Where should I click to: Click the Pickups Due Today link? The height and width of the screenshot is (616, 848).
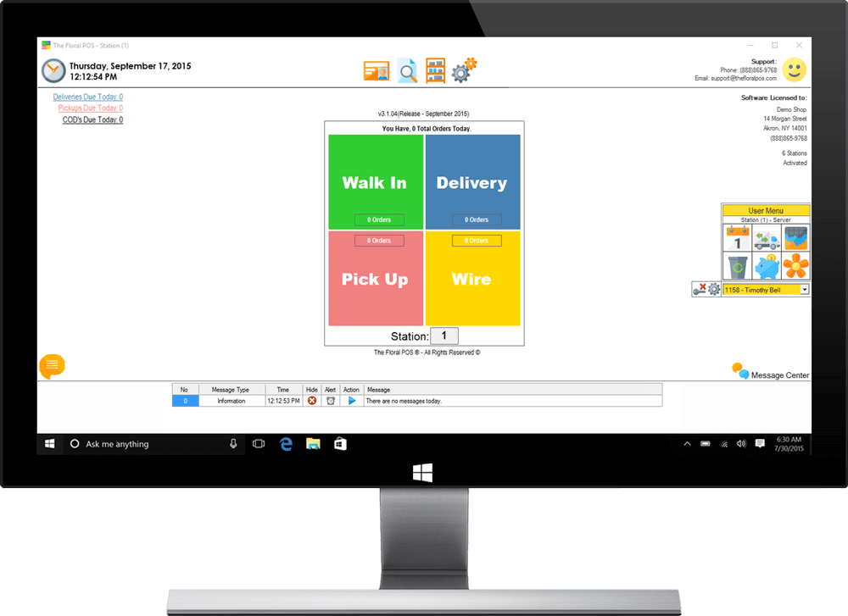pyautogui.click(x=90, y=108)
